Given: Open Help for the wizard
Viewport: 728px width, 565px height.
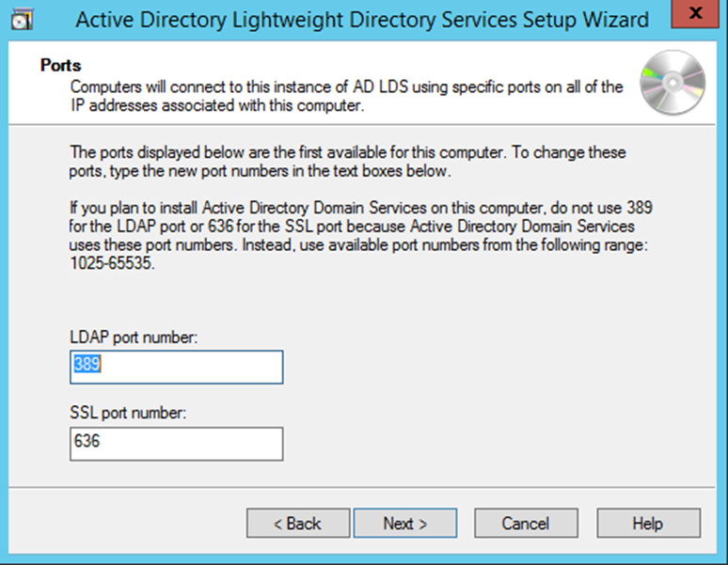Looking at the screenshot, I should [648, 524].
